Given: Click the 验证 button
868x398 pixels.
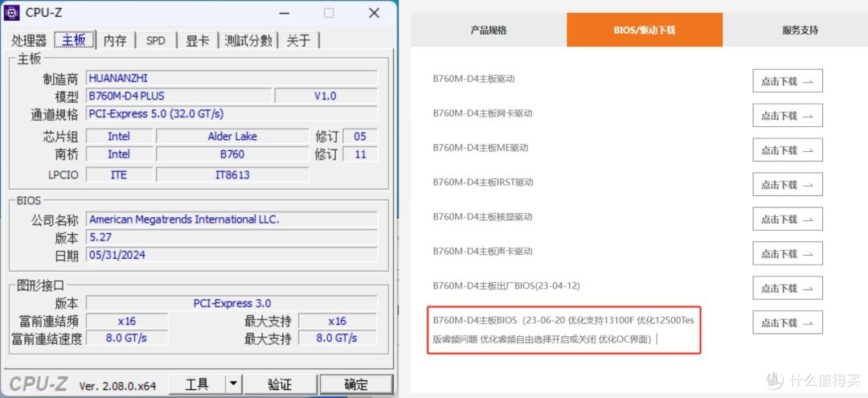Looking at the screenshot, I should coord(280,384).
